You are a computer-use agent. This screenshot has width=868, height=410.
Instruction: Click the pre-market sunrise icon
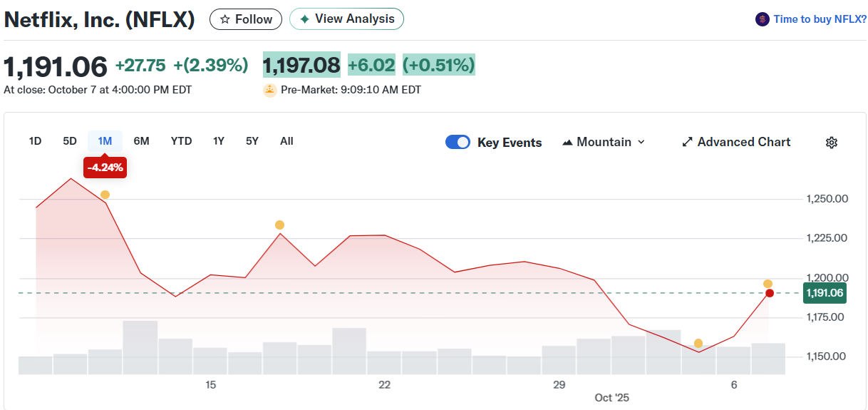(269, 90)
